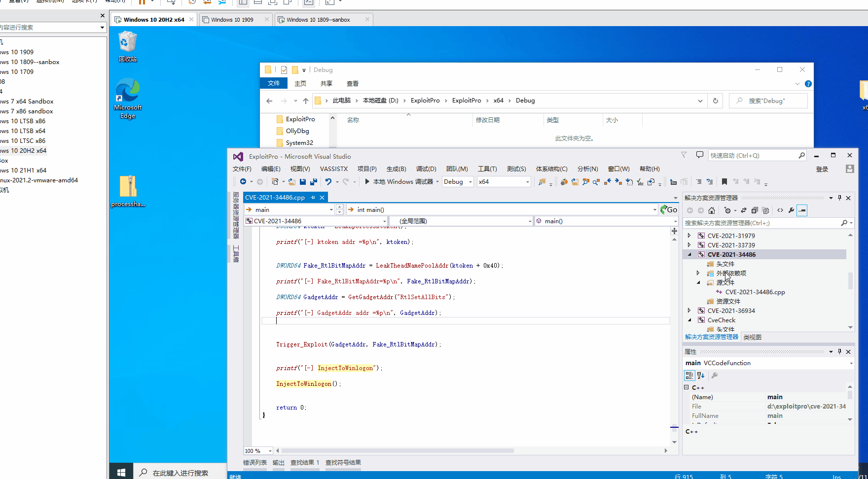
Task: Click the notifications filter flag icon
Action: coord(684,155)
